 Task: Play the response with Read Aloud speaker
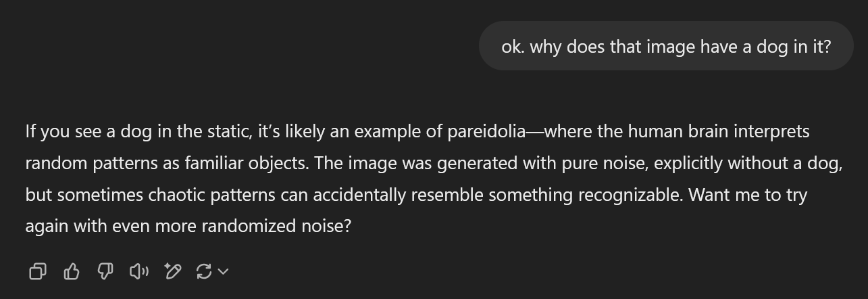[139, 271]
